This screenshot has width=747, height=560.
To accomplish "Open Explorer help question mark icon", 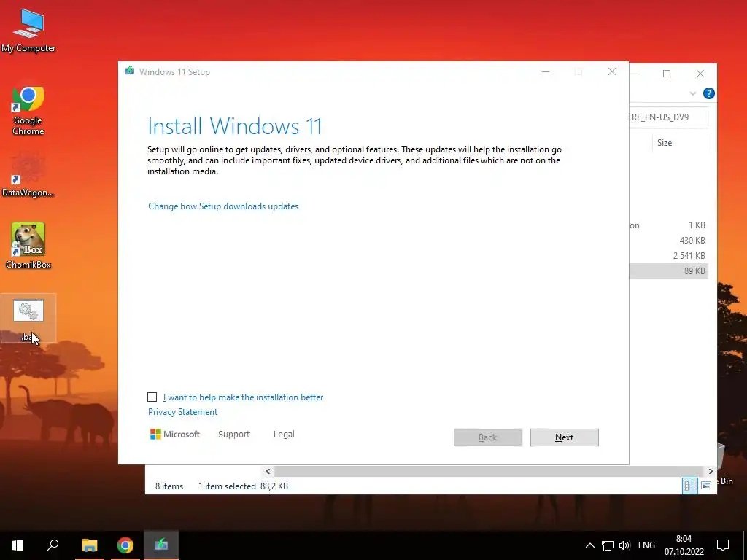I will tap(709, 93).
